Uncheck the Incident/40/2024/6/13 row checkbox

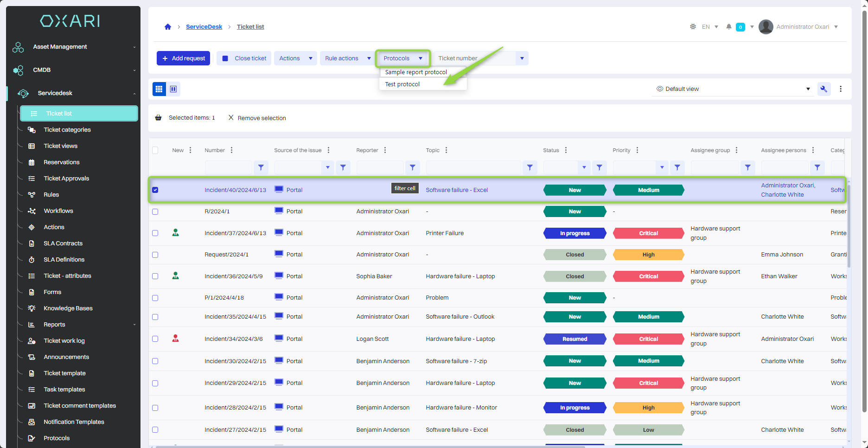click(155, 190)
